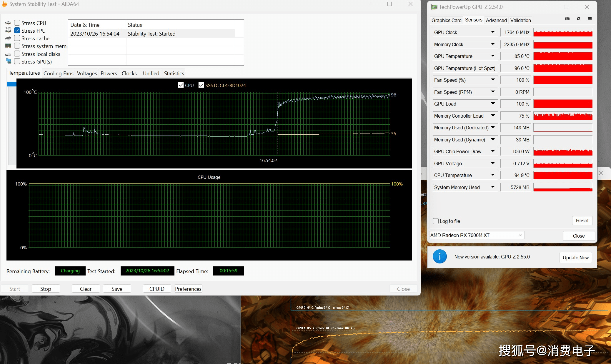This screenshot has height=364, width=611.
Task: Open the GPU Load sensor dropdown
Action: click(493, 103)
